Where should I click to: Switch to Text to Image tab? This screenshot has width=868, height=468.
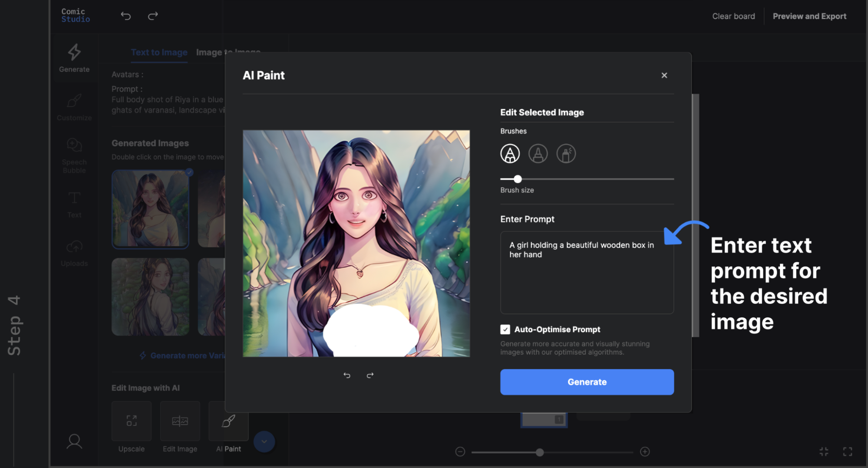pos(159,53)
